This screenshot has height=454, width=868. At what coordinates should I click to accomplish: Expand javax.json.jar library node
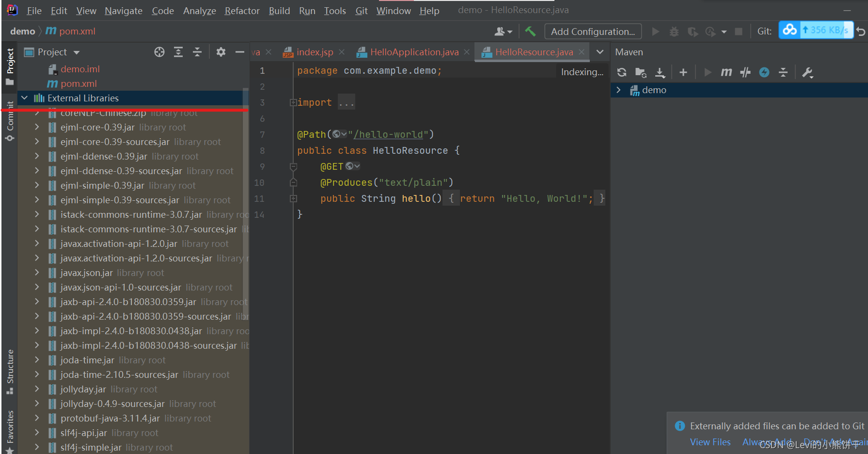pyautogui.click(x=37, y=273)
